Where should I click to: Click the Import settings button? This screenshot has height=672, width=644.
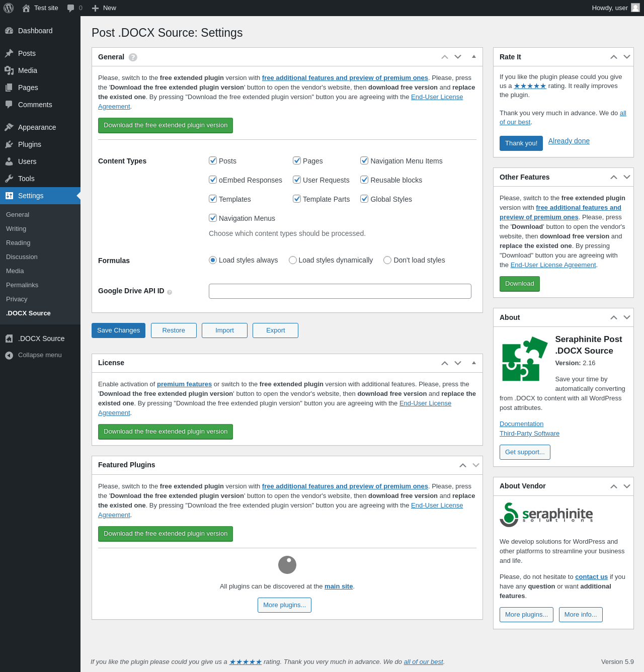(224, 330)
